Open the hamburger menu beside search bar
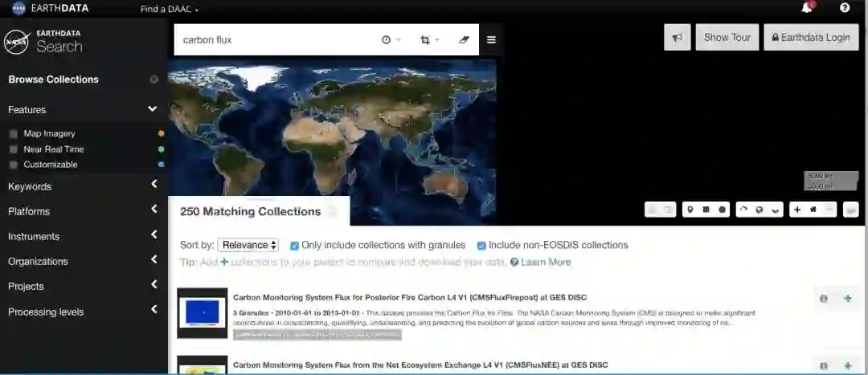 point(491,40)
